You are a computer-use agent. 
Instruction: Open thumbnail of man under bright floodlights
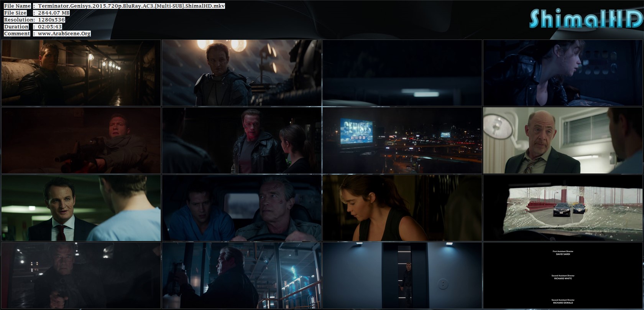point(242,73)
